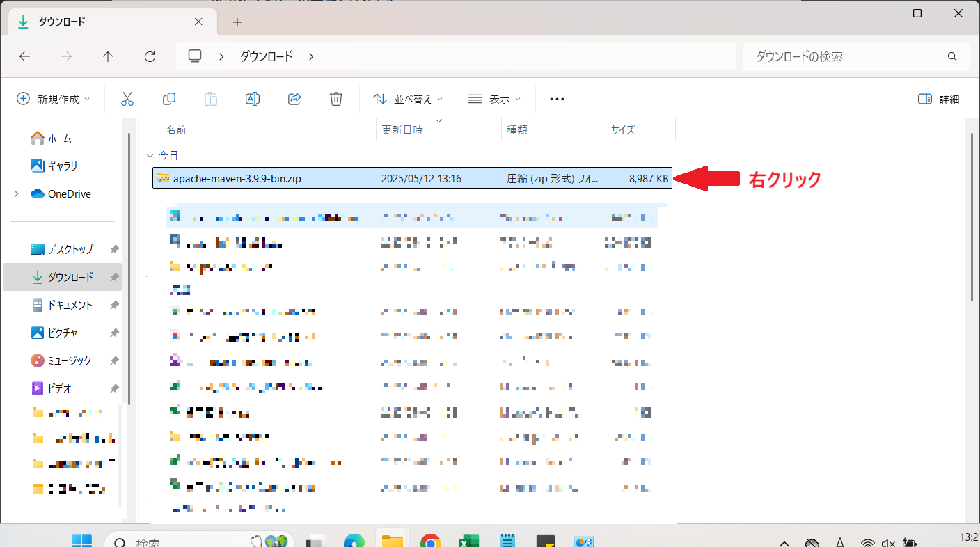Copy the selected zip file
This screenshot has width=980, height=547.
168,99
